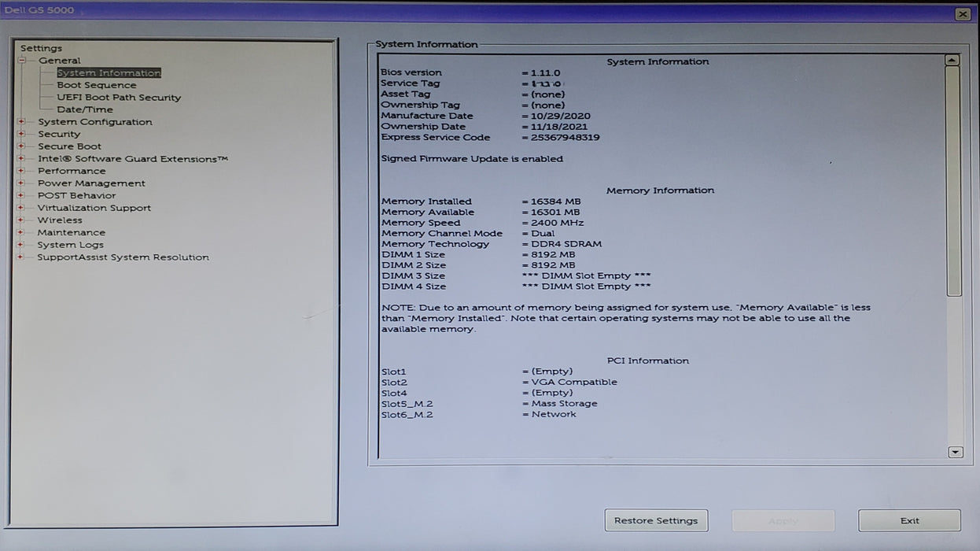980x551 pixels.
Task: Select the General category label
Action: pyautogui.click(x=60, y=61)
